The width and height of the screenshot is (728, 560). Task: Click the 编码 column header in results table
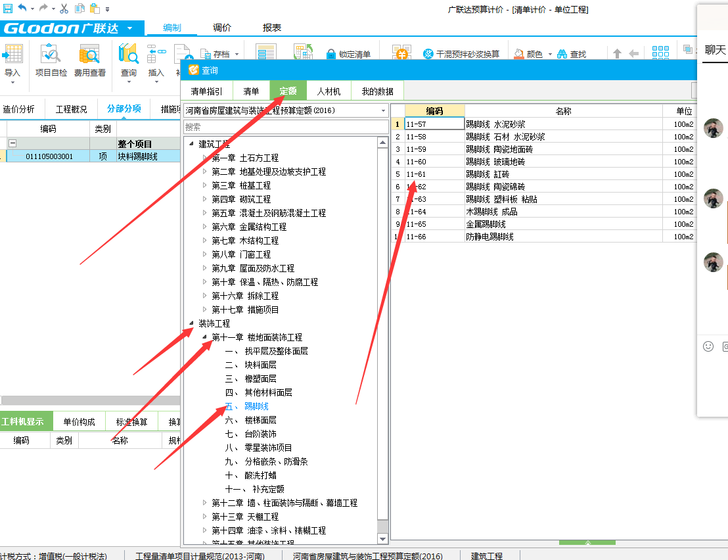point(434,111)
